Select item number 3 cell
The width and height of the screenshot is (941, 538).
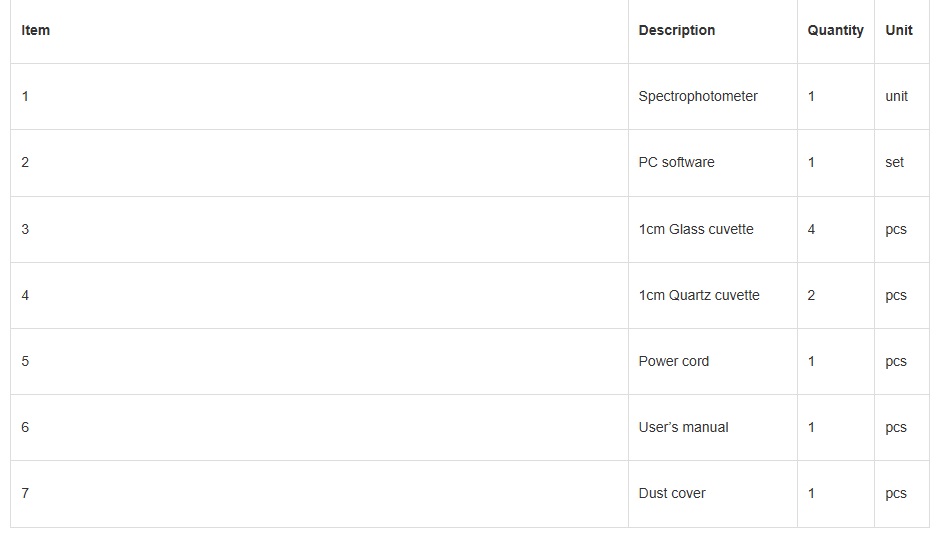pos(25,229)
